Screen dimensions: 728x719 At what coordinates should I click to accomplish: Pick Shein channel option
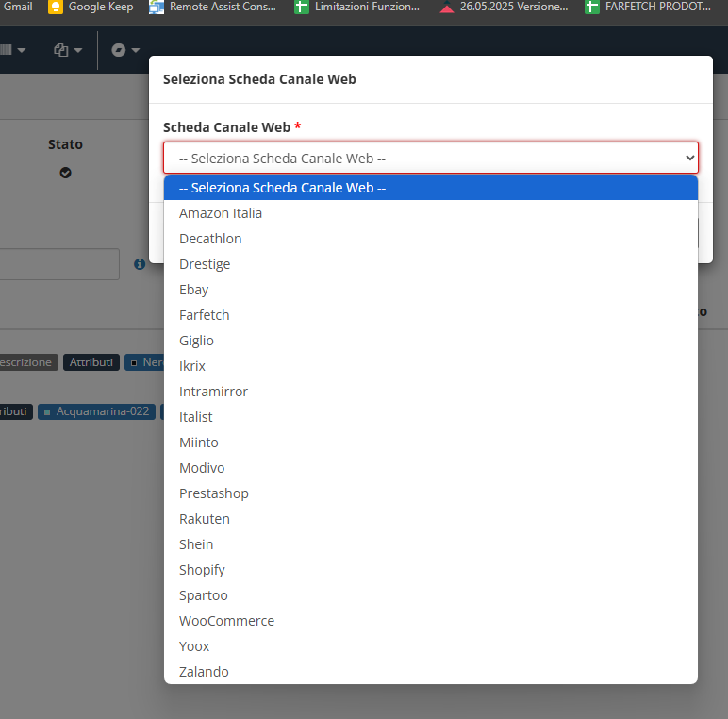tap(430, 544)
